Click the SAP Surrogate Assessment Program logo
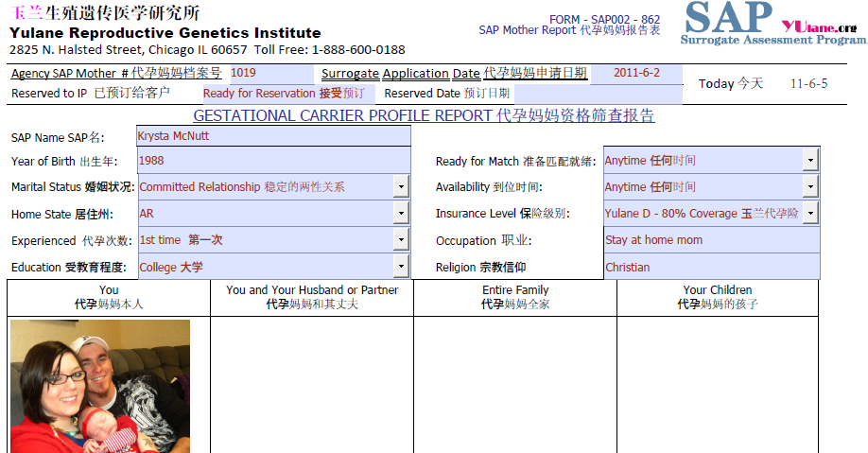 click(x=773, y=23)
